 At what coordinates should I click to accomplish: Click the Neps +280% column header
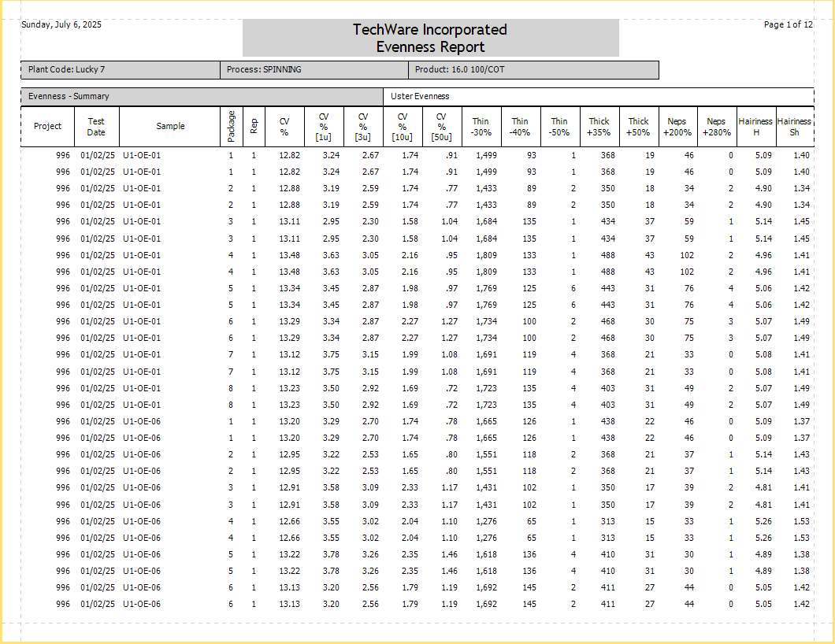click(x=716, y=127)
